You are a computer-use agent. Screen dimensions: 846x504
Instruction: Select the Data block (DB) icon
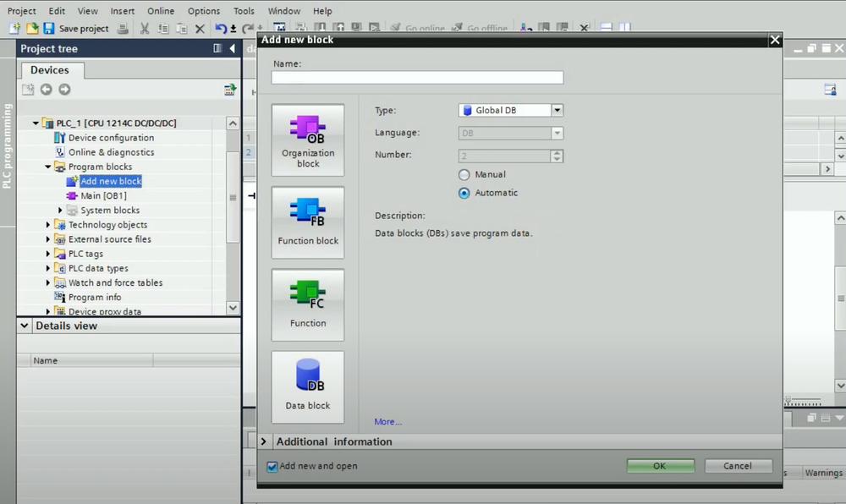tap(307, 386)
